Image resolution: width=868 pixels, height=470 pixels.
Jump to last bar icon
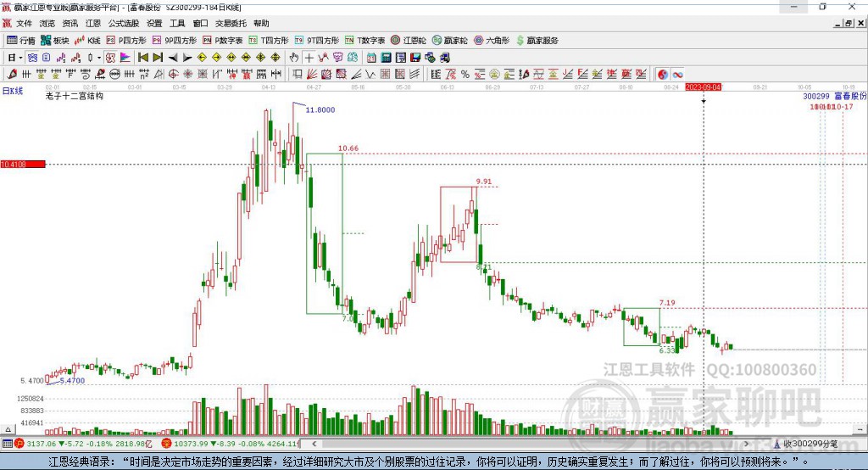click(x=158, y=58)
